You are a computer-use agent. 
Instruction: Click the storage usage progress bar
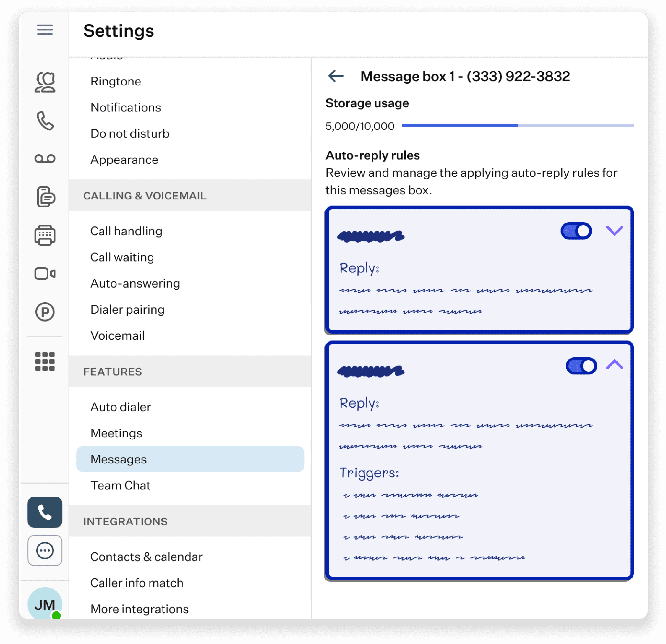(518, 126)
